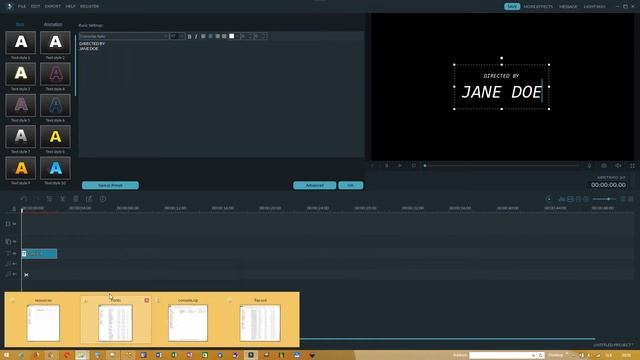Screen dimensions: 640x360
Task: Open the Export menu
Action: pos(53,7)
